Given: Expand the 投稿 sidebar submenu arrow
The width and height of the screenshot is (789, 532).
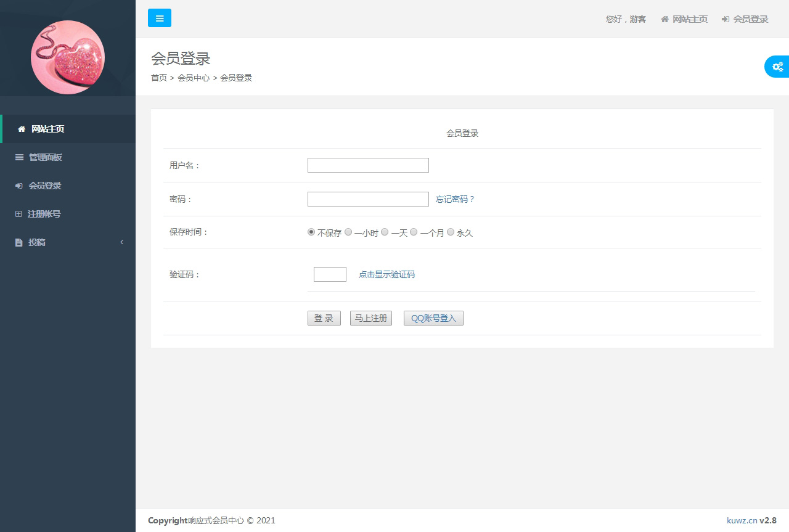Looking at the screenshot, I should [121, 242].
